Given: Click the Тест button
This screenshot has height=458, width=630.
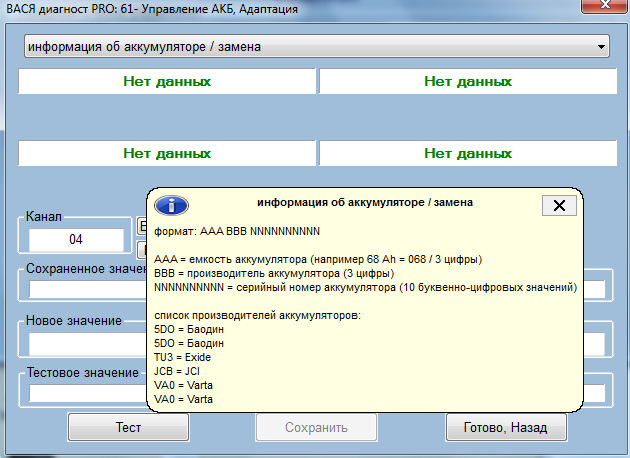Looking at the screenshot, I should (128, 427).
